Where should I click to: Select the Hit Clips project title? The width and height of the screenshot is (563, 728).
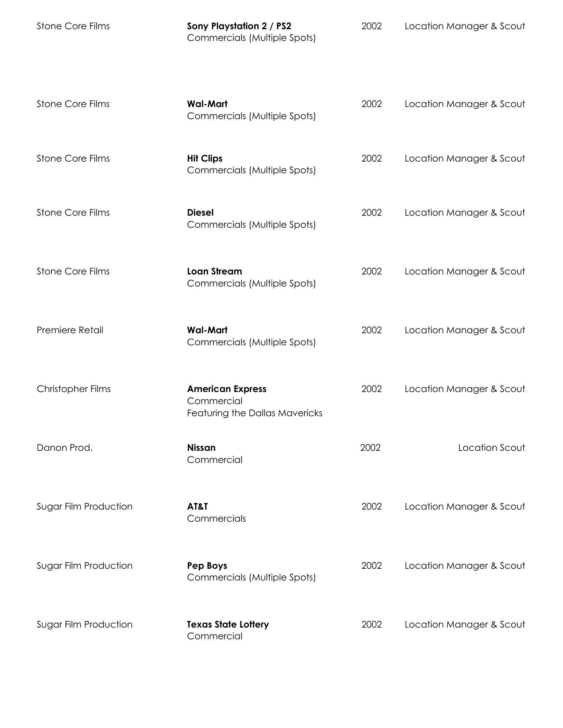click(x=205, y=158)
